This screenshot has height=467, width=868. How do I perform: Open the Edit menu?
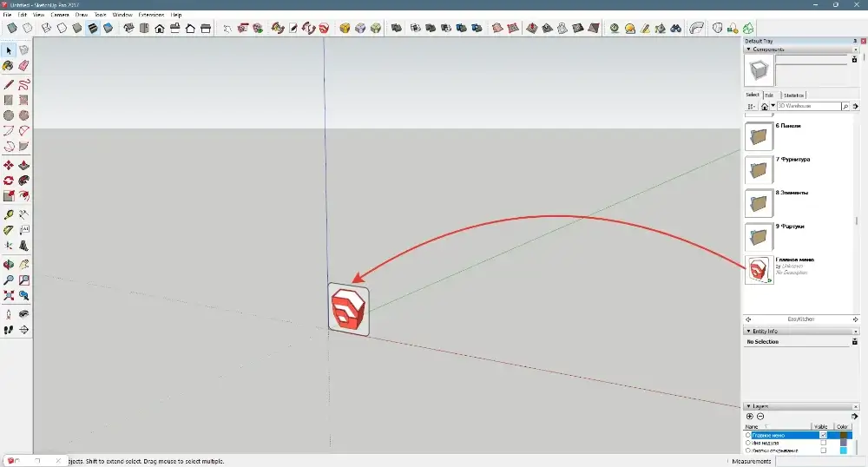coord(23,15)
